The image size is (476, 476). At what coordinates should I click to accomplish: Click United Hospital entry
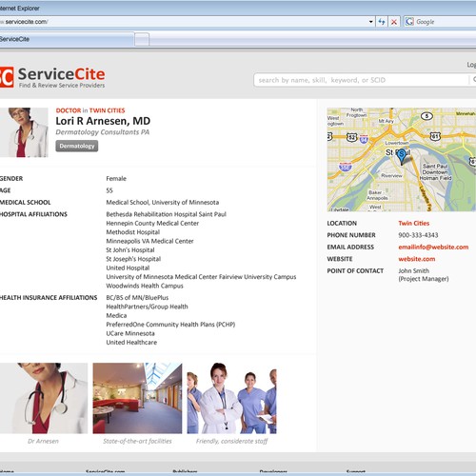(x=128, y=268)
